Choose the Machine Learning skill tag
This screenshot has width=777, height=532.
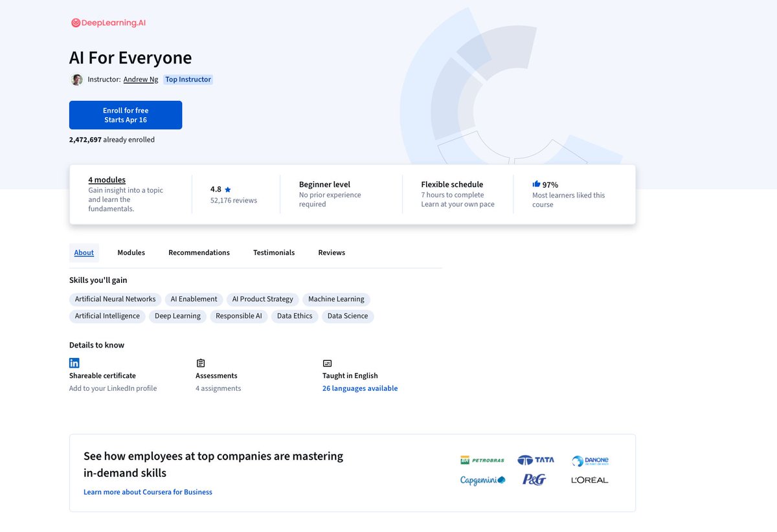click(x=336, y=299)
